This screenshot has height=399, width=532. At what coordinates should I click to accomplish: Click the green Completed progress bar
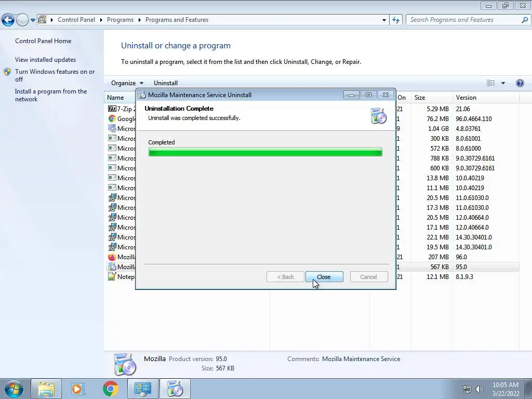tap(265, 152)
